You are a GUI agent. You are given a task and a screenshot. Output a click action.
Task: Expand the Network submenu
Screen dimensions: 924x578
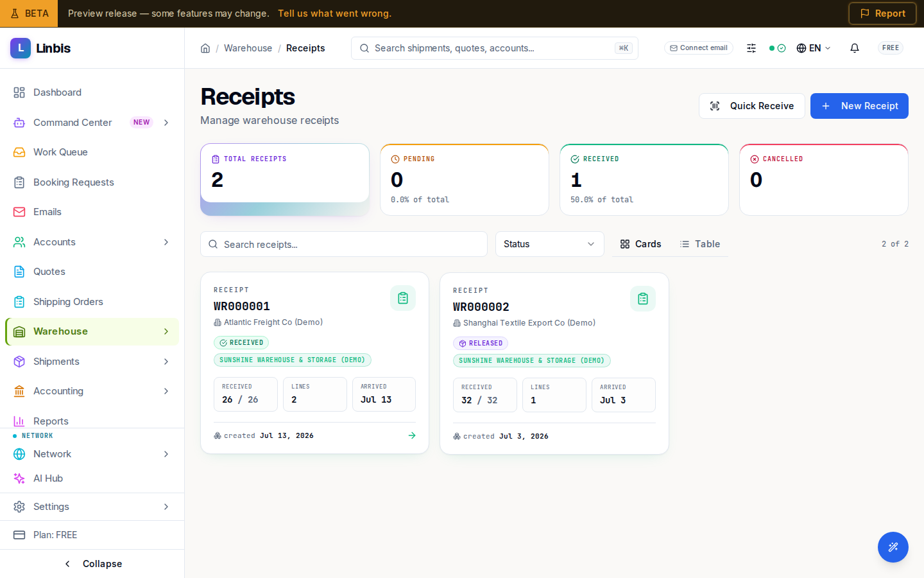pyautogui.click(x=166, y=454)
